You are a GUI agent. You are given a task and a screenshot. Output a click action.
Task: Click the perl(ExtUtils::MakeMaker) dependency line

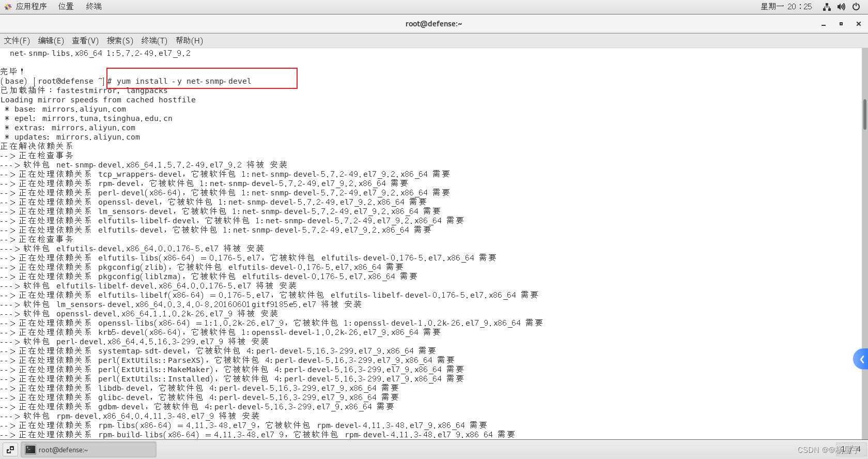pos(232,370)
